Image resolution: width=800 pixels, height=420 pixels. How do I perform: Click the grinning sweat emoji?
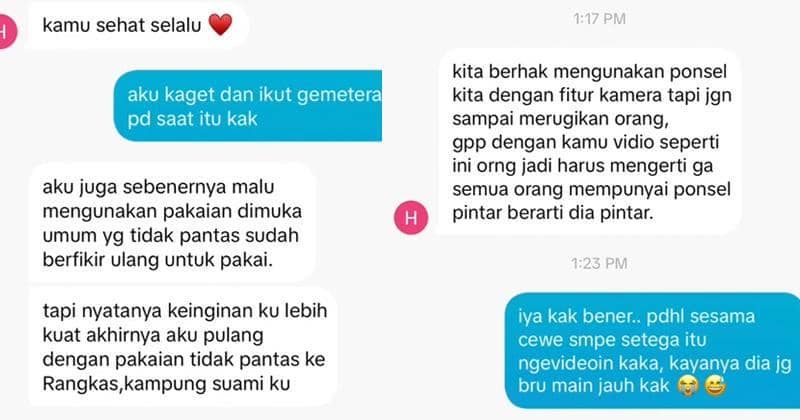tap(715, 386)
